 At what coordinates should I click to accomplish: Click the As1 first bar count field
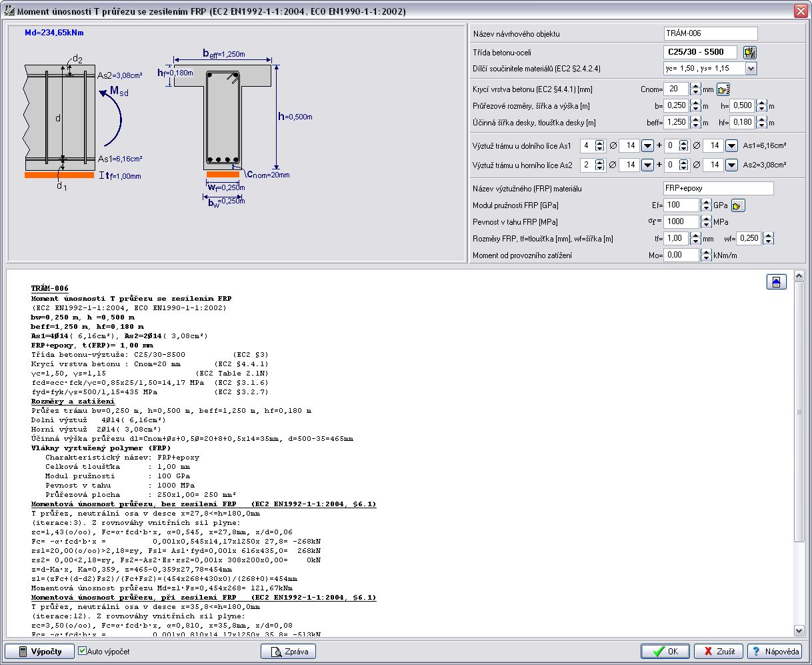click(x=587, y=146)
